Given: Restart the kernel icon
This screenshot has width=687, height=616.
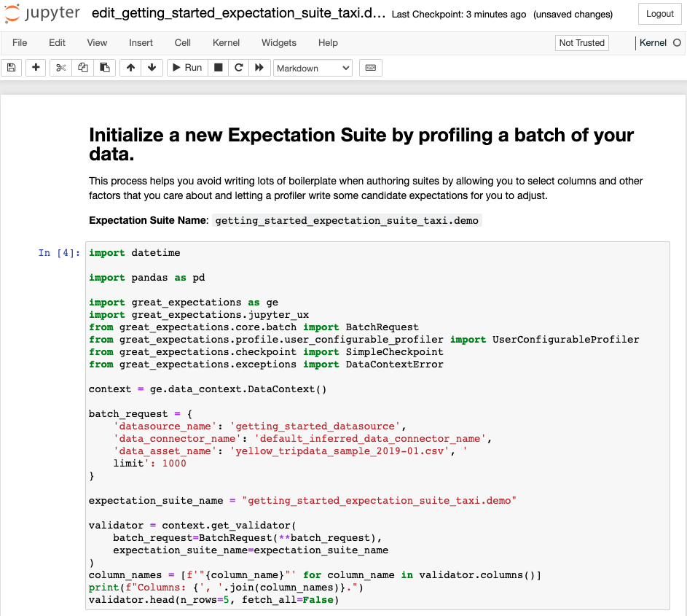Looking at the screenshot, I should pyautogui.click(x=238, y=68).
